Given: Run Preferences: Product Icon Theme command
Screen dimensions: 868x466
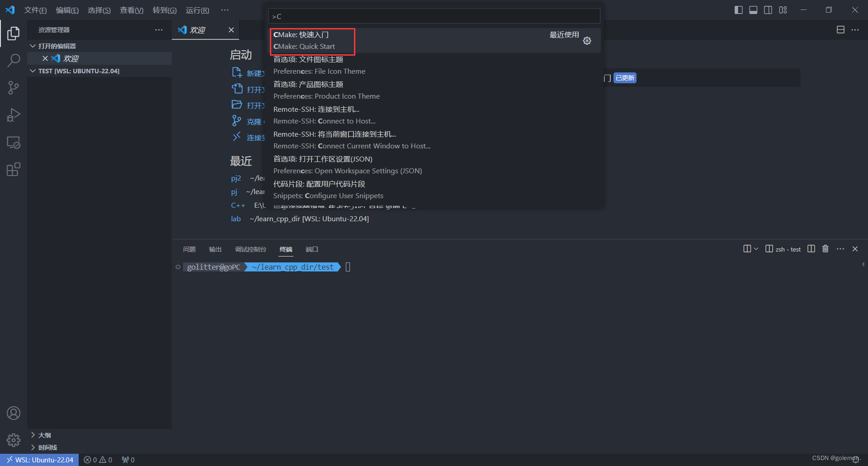Looking at the screenshot, I should click(435, 90).
